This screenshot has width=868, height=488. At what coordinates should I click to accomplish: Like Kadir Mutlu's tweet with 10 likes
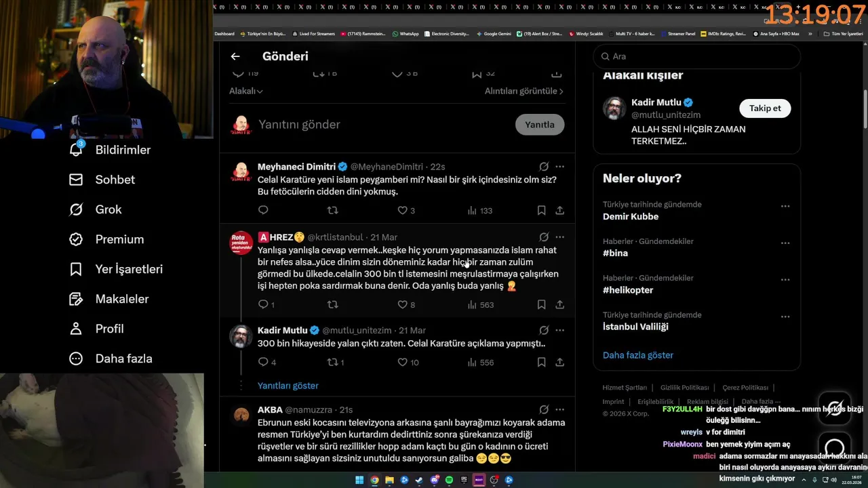(x=408, y=363)
